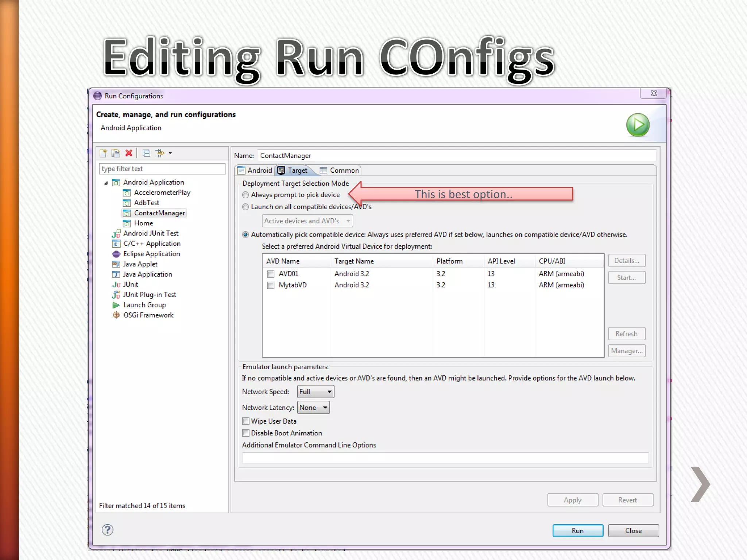The height and width of the screenshot is (560, 747).
Task: Delete selected configuration with red X icon
Action: [129, 153]
